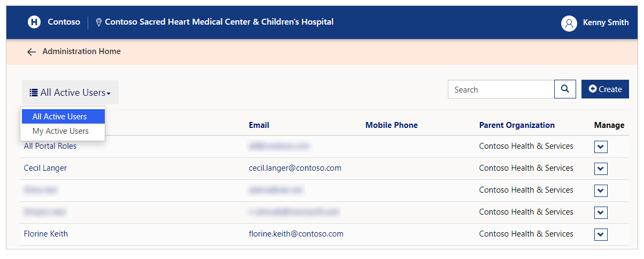Click into the Search input field
Screen dimensions: 644x259
(501, 89)
